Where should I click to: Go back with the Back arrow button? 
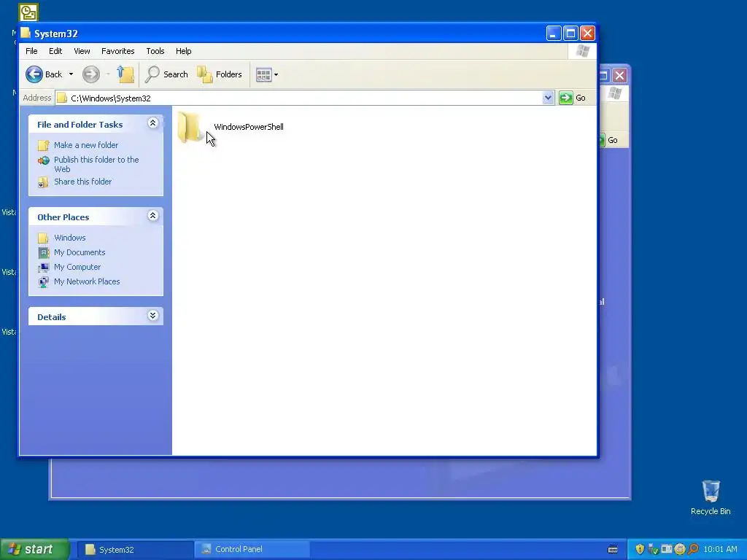tap(44, 74)
